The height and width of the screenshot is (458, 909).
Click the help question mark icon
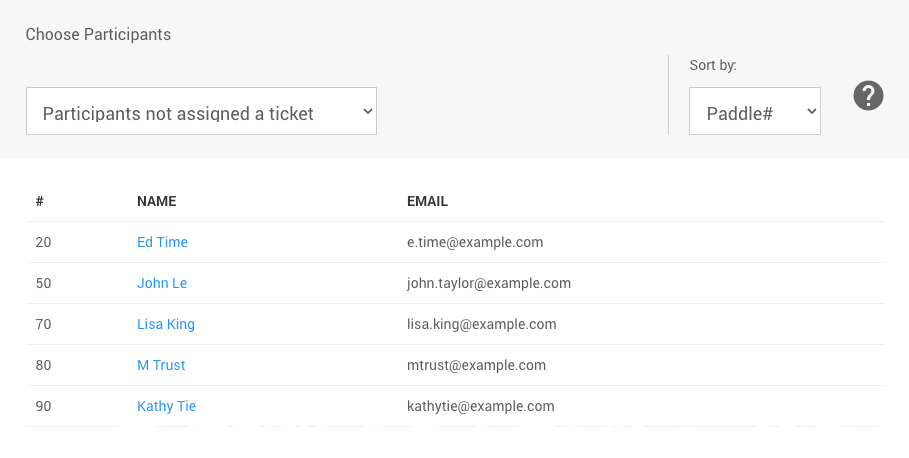tap(868, 96)
